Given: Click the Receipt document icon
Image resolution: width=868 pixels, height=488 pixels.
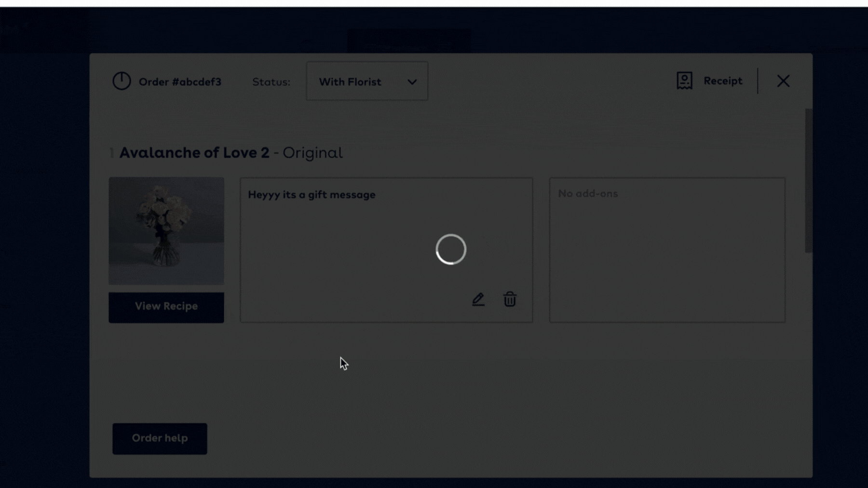Looking at the screenshot, I should [x=684, y=81].
